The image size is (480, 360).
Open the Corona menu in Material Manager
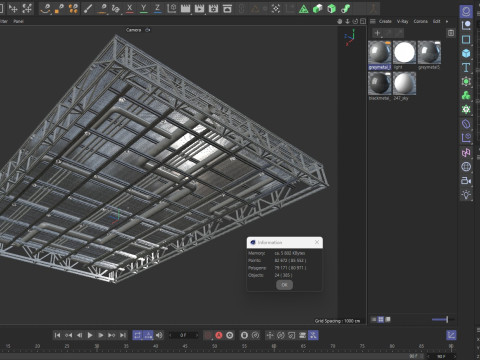[420, 21]
